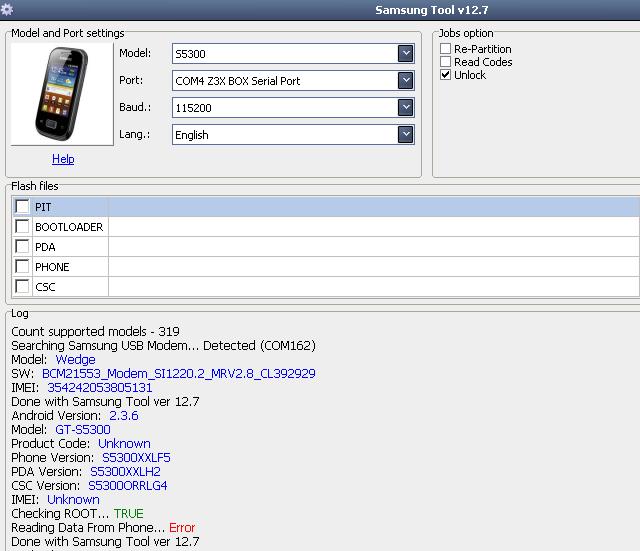Click the Model field showing S5300
Screen dimensions: 640x551
285,53
